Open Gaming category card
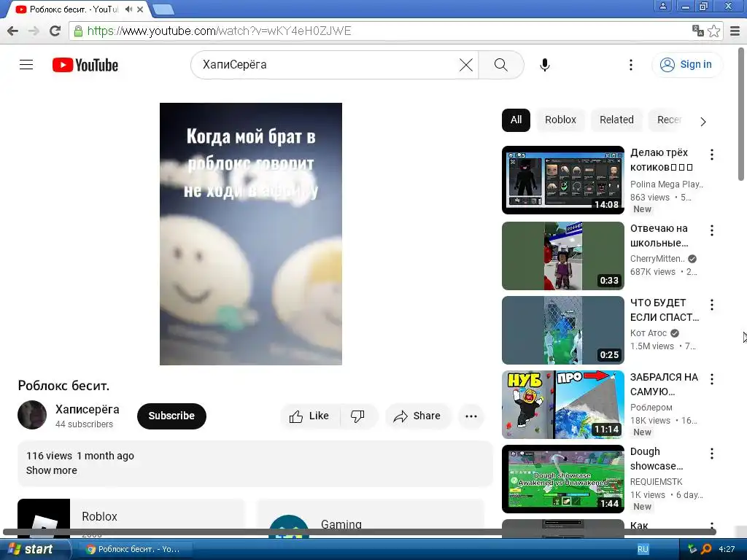The height and width of the screenshot is (560, 747). click(x=371, y=518)
